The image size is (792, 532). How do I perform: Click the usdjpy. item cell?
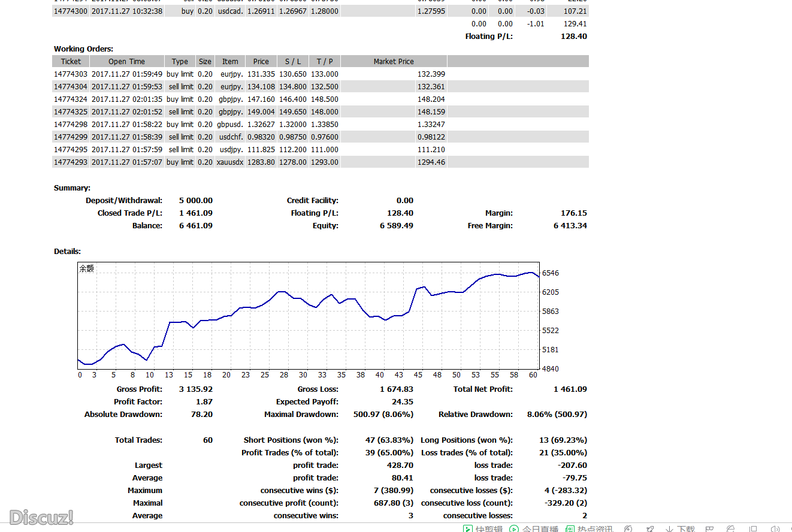(231, 149)
